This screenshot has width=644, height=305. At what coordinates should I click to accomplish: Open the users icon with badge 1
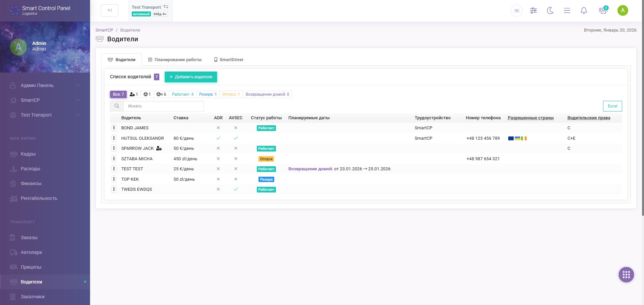click(603, 10)
